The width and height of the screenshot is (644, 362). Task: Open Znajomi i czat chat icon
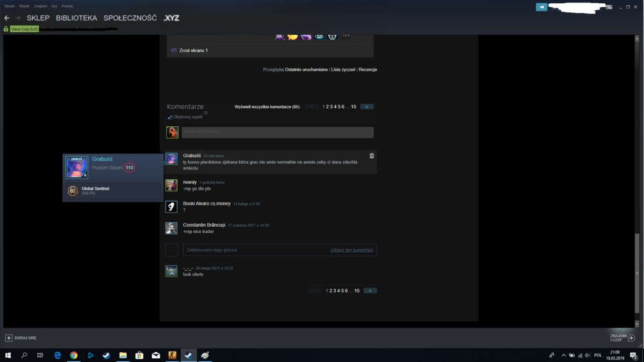pyautogui.click(x=631, y=338)
